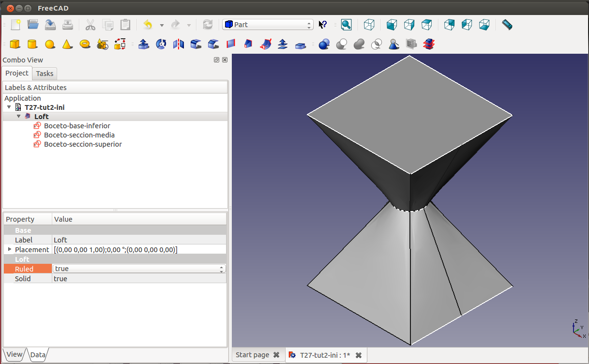Switch to the Tasks tab
This screenshot has width=589, height=364.
(x=45, y=74)
